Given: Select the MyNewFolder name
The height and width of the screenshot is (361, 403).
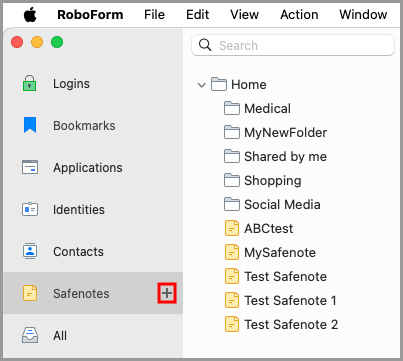Looking at the screenshot, I should point(285,133).
